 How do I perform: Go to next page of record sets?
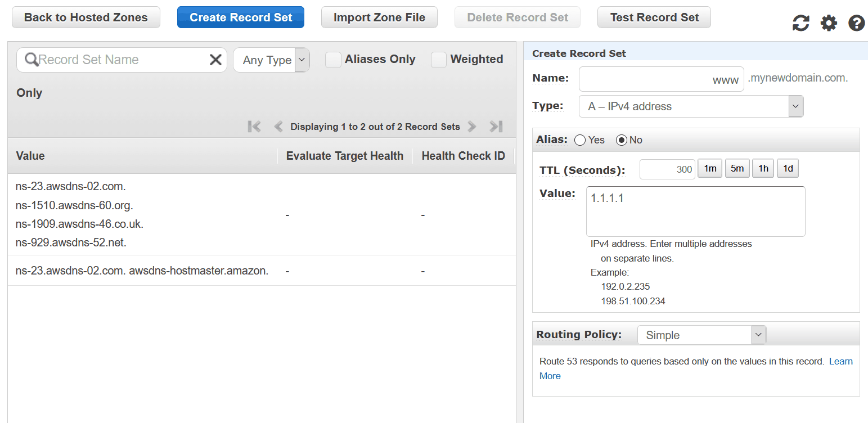tap(473, 127)
